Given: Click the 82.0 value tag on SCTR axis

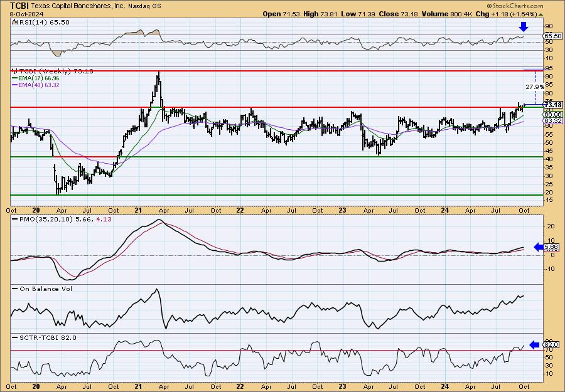Looking at the screenshot, I should click(x=552, y=345).
